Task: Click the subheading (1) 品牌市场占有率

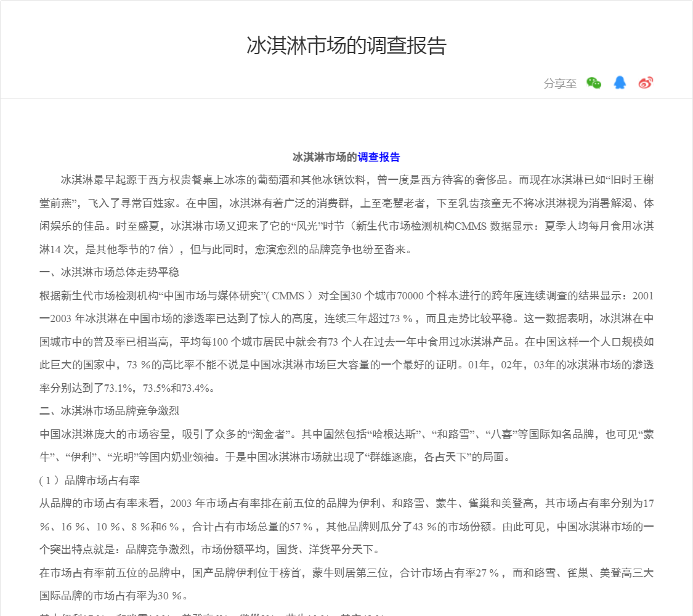Action: (89, 480)
